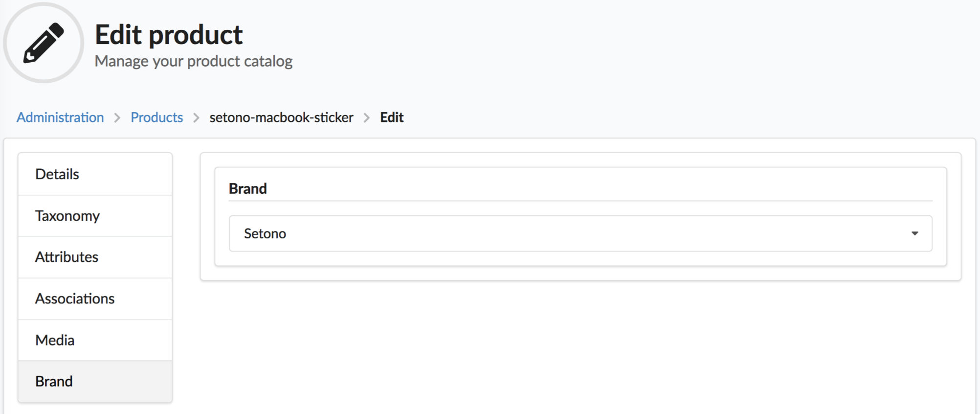The image size is (980, 414).
Task: Click chevron separator after Administration
Action: click(117, 118)
